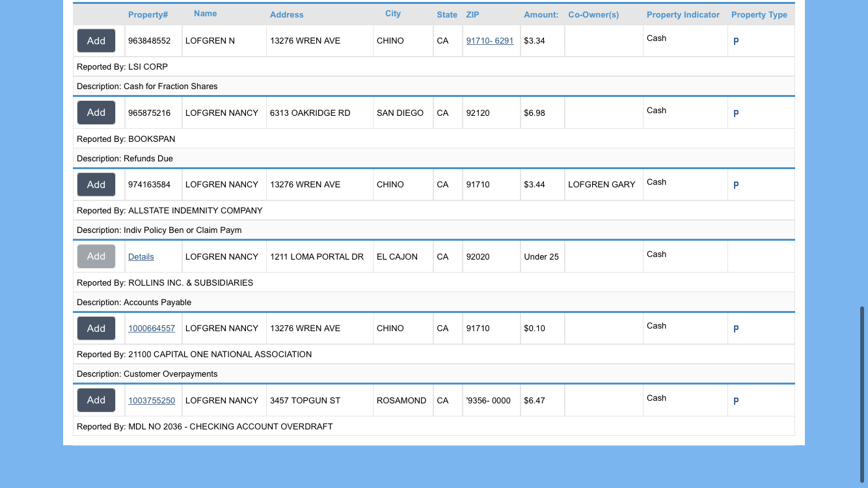The width and height of the screenshot is (868, 488).
Task: Select property number 965875216
Action: 150,113
